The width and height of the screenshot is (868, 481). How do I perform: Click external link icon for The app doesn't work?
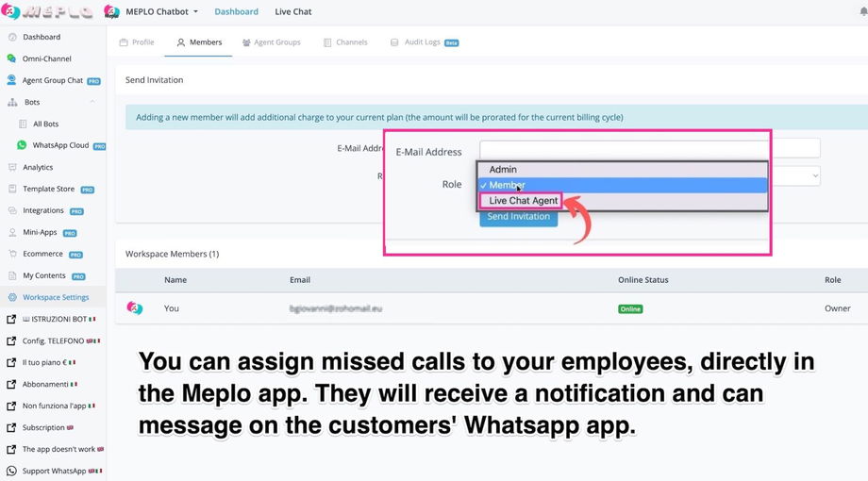pyautogui.click(x=11, y=450)
